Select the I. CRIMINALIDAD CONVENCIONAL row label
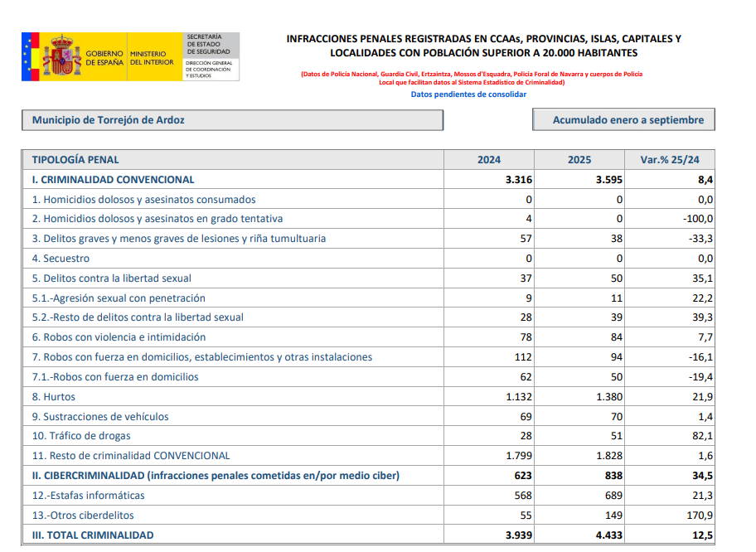Viewport: 756px width, 552px height. point(113,179)
